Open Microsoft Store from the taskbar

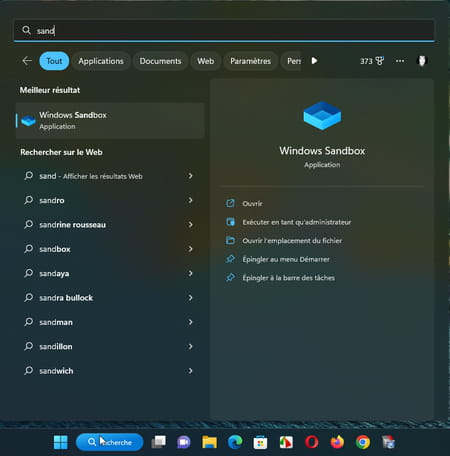click(260, 442)
